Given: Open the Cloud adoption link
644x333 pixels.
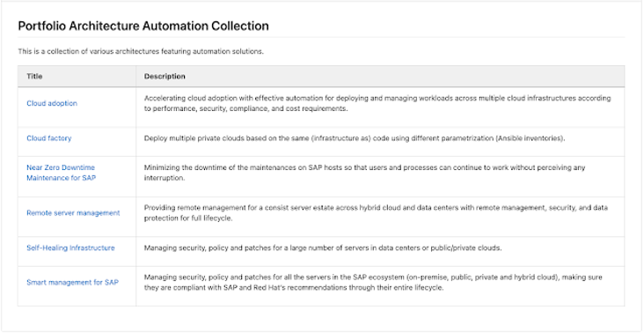Looking at the screenshot, I should (x=52, y=103).
